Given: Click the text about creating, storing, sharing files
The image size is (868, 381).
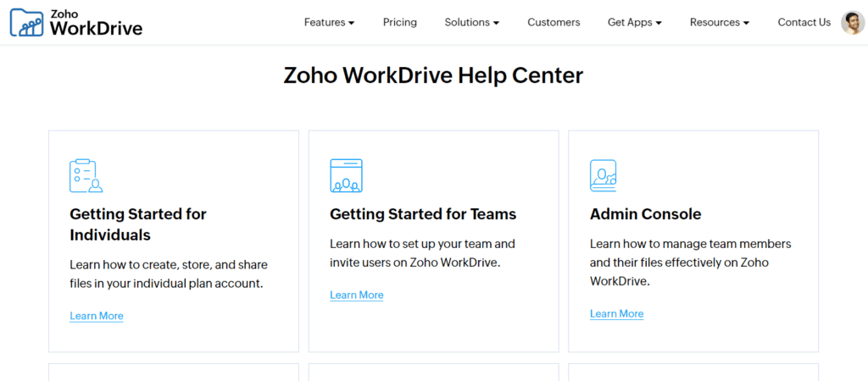Looking at the screenshot, I should click(x=169, y=274).
